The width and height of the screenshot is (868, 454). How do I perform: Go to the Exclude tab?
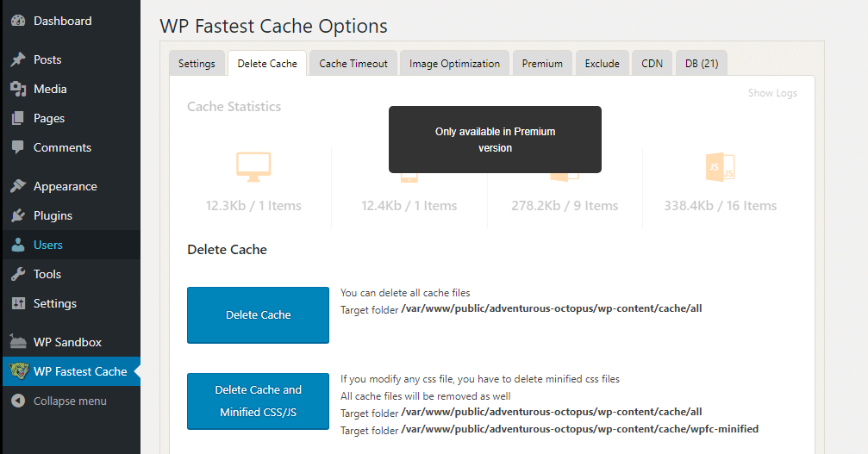[x=602, y=63]
